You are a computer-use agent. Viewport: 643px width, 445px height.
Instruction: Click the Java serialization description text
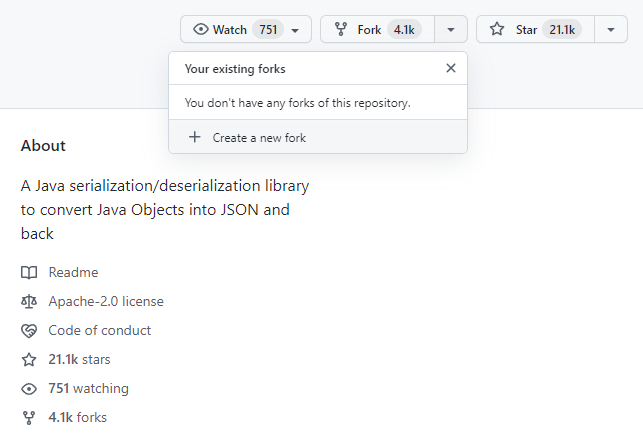coord(165,210)
